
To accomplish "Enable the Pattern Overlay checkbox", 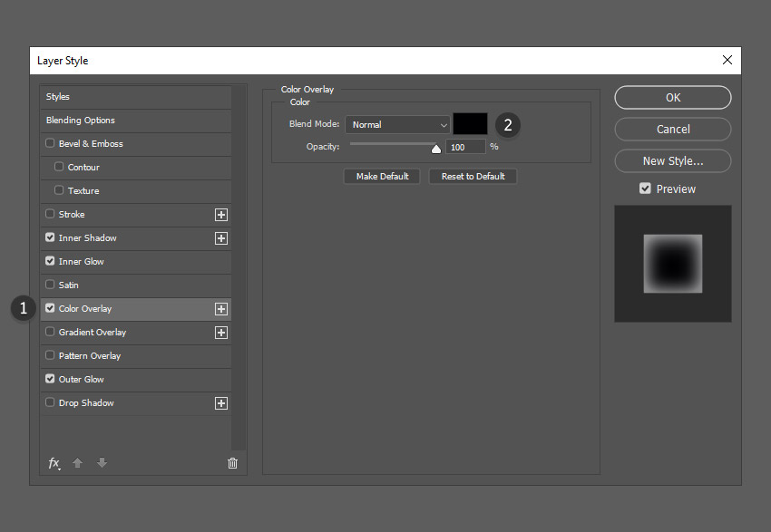I will [x=50, y=355].
